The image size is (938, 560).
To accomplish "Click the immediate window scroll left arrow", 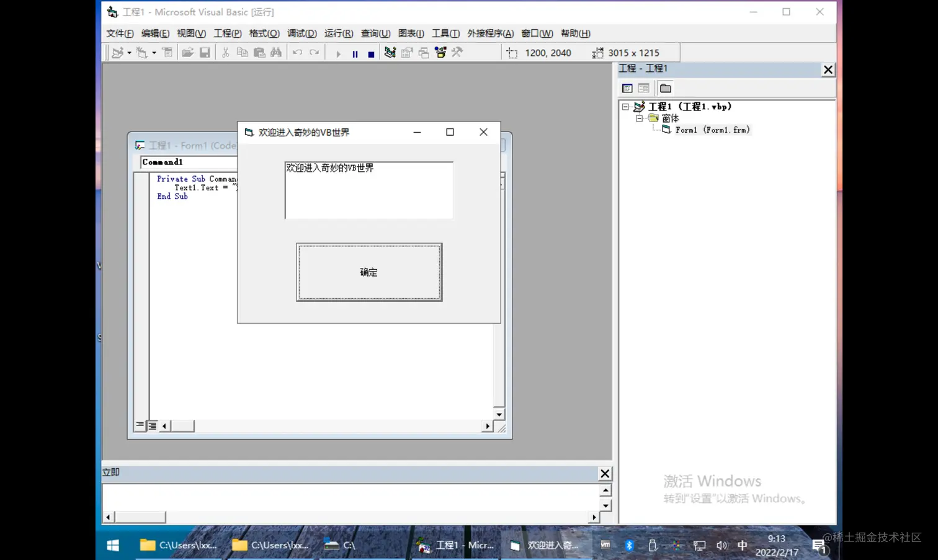I will (108, 517).
